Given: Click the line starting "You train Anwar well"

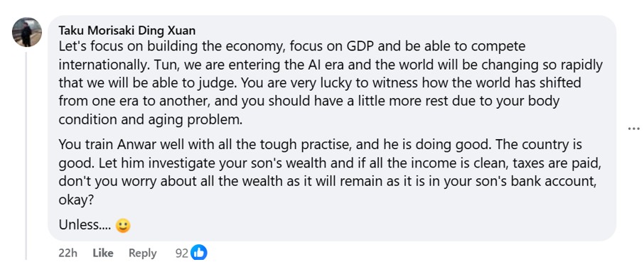Looking at the screenshot, I should click(321, 145).
